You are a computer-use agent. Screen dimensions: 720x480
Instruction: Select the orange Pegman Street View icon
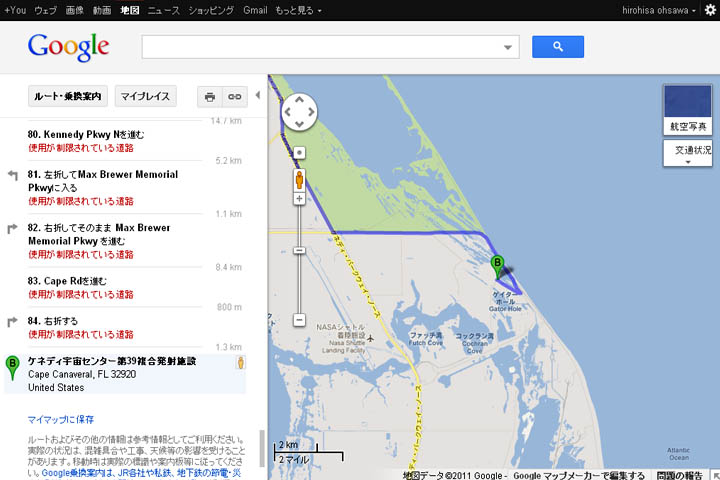point(299,180)
